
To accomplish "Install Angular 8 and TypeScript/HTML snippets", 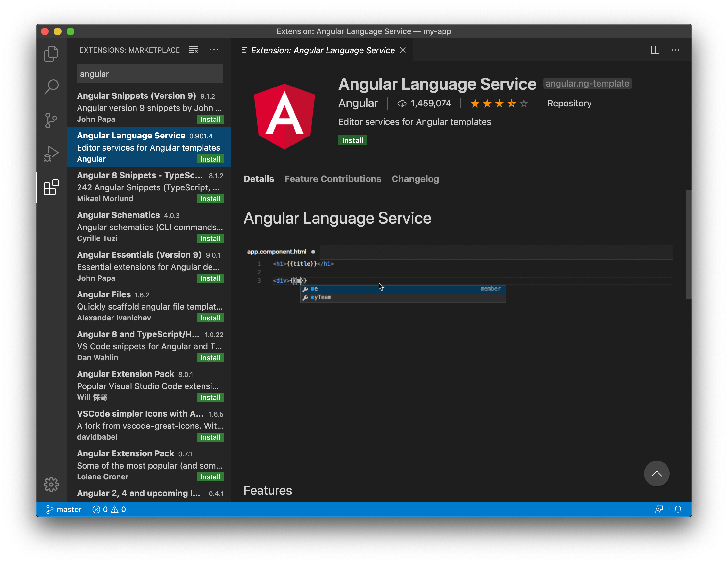I will click(210, 357).
